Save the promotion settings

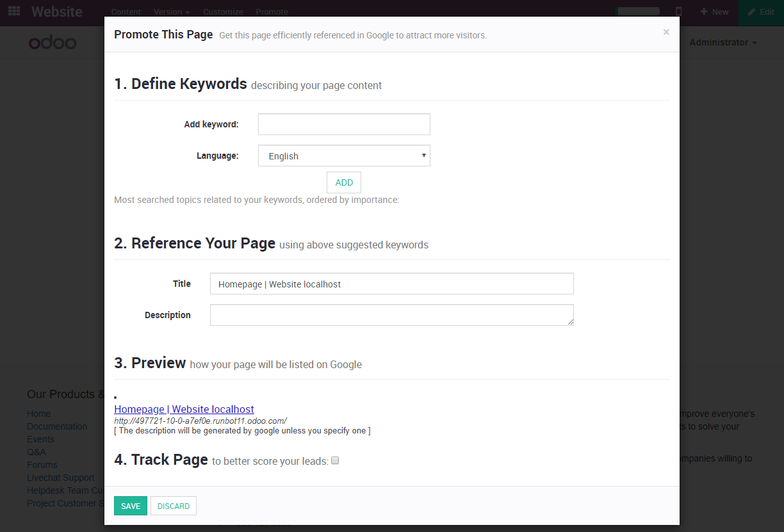[x=131, y=506]
